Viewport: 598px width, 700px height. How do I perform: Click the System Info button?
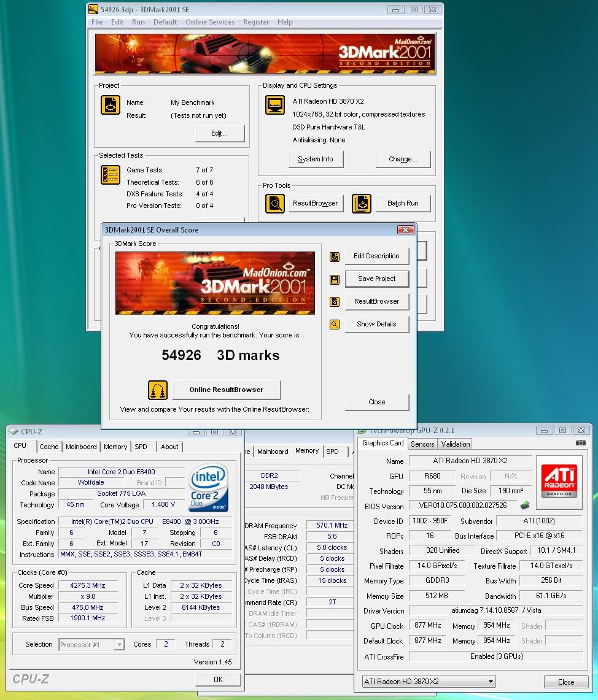316,159
